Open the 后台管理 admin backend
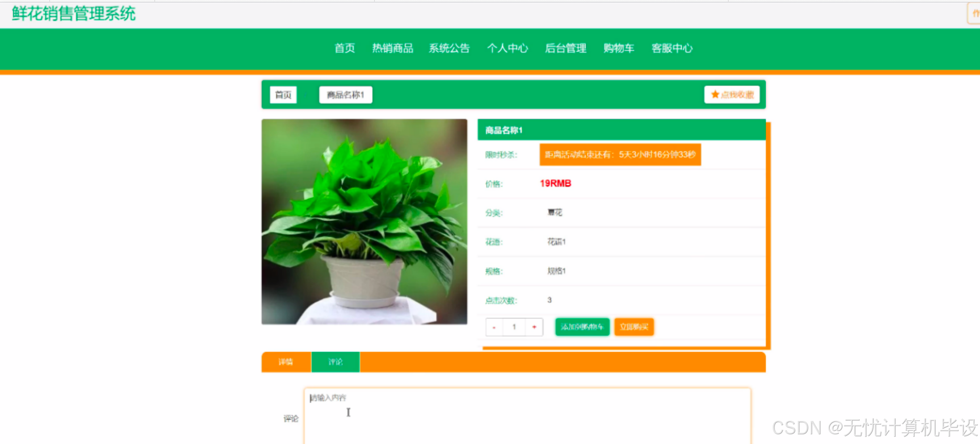The width and height of the screenshot is (980, 444). point(566,49)
